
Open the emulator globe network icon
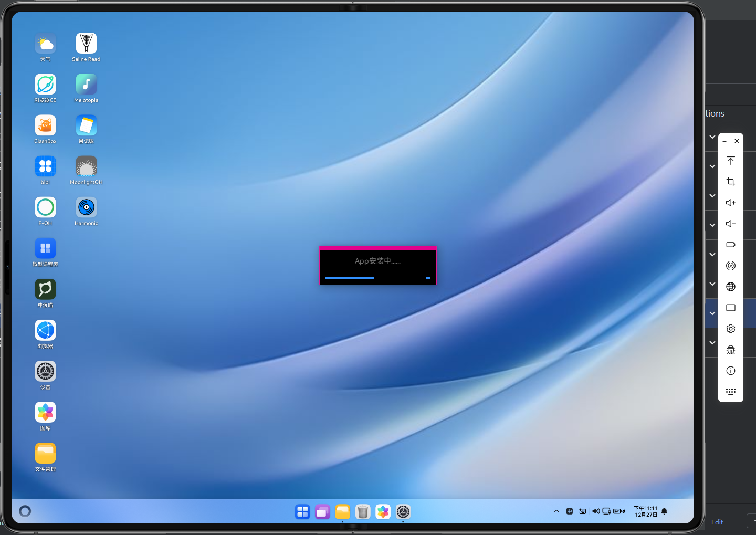coord(731,287)
